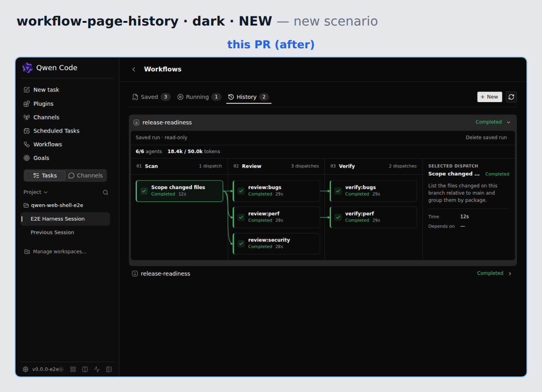Image resolution: width=542 pixels, height=392 pixels.
Task: Click the checkmark on review:bugs node
Action: tap(241, 191)
